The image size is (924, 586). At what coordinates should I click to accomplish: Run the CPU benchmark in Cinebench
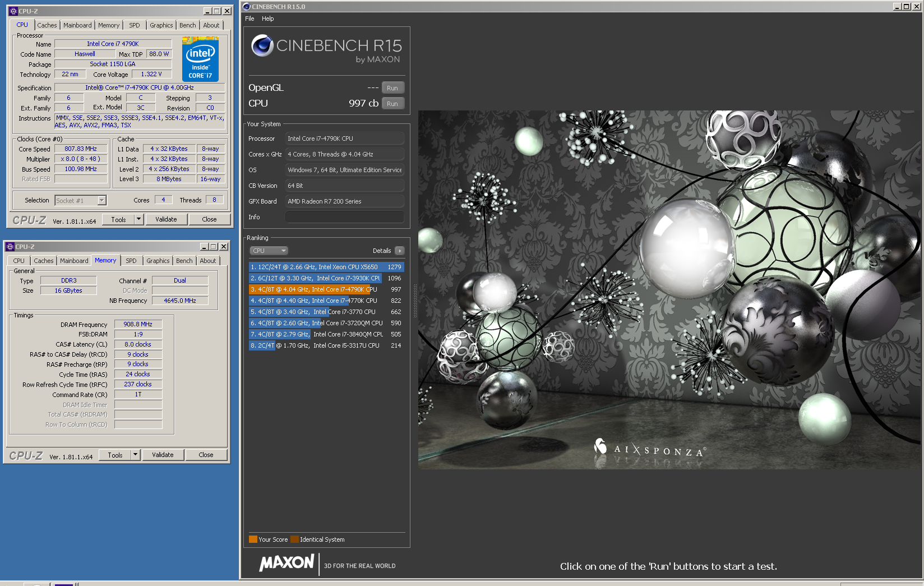coord(392,104)
